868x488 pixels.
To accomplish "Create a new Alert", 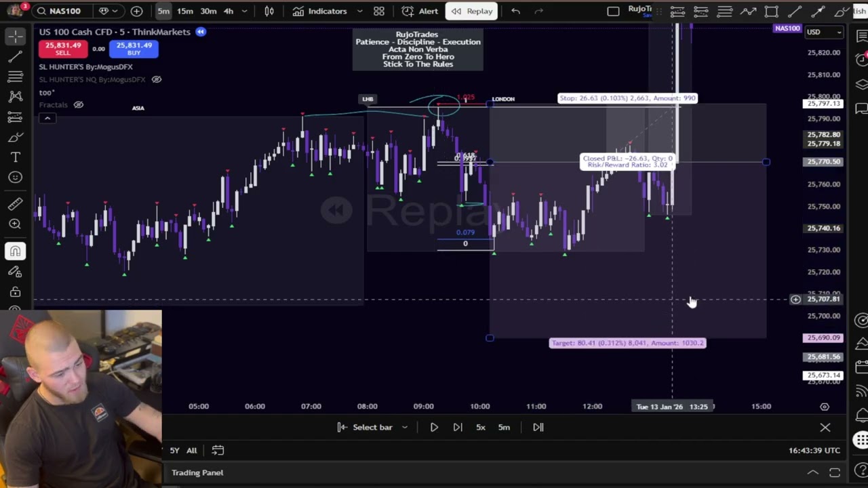I will (x=420, y=11).
